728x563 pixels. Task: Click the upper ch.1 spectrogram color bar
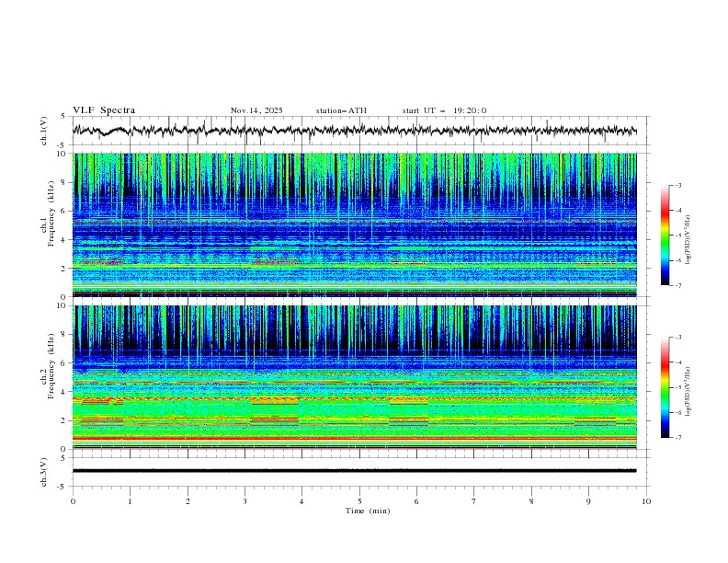point(665,236)
